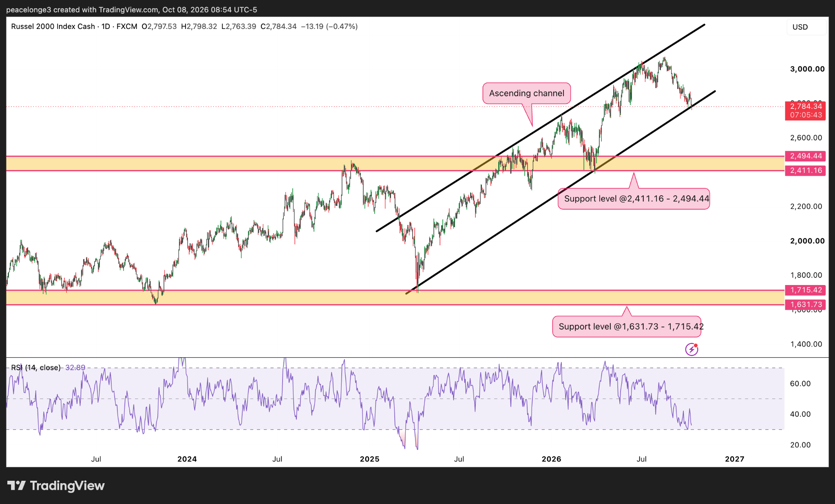Click the Ascending channel callout
The width and height of the screenshot is (835, 504).
click(x=527, y=93)
